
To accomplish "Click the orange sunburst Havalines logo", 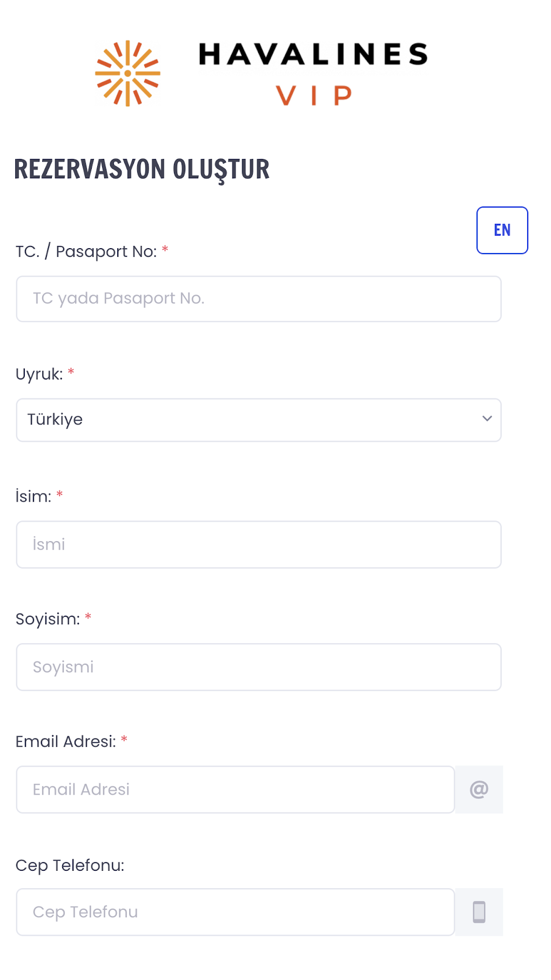I will [x=128, y=74].
